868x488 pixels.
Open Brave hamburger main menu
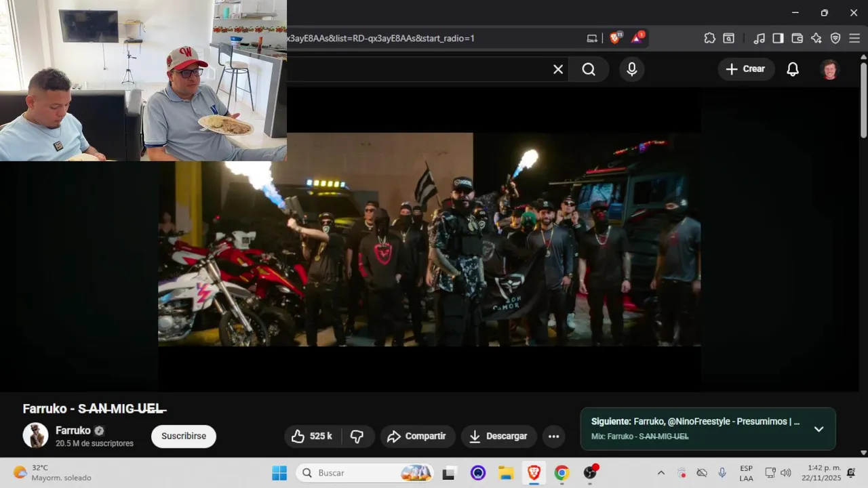tap(854, 39)
